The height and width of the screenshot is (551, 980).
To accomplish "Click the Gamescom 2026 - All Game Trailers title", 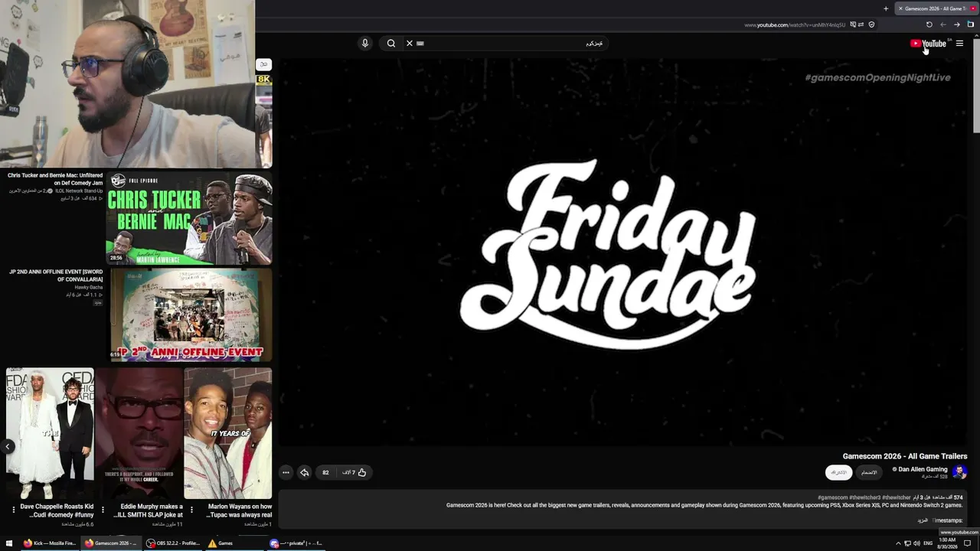I will click(x=905, y=456).
